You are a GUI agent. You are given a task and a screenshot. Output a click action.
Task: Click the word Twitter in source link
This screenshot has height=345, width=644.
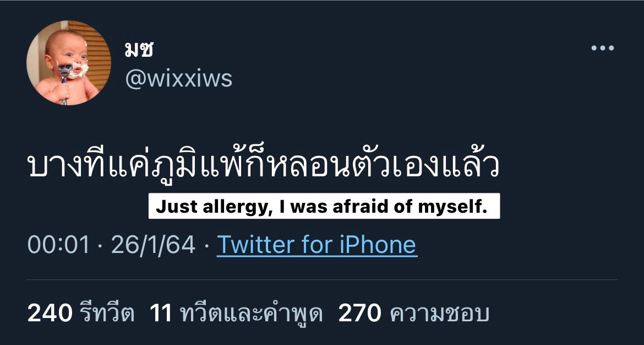click(x=256, y=245)
